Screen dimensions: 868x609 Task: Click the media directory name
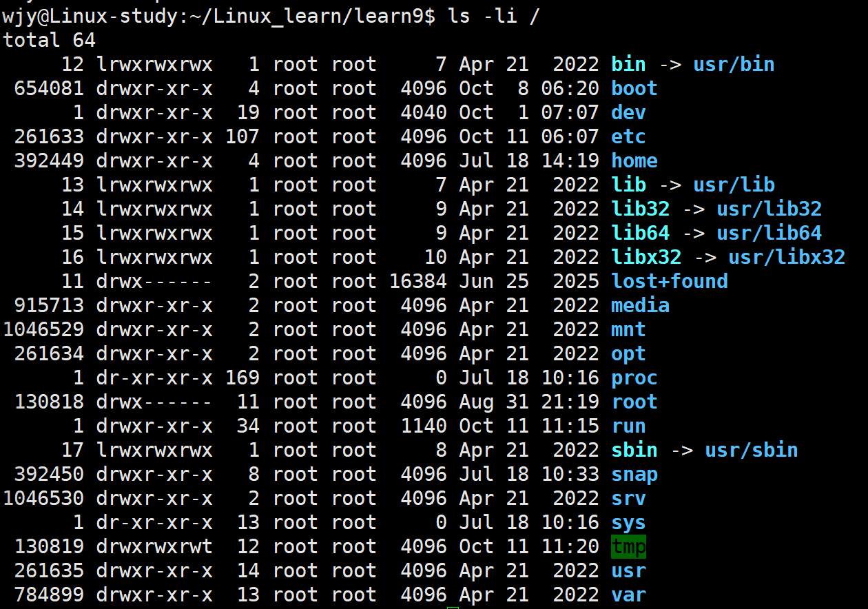640,306
